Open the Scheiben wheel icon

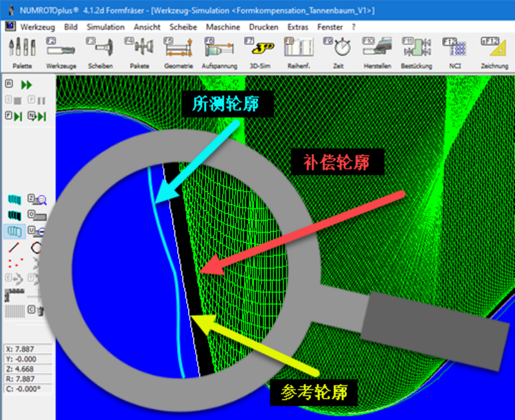(100, 50)
